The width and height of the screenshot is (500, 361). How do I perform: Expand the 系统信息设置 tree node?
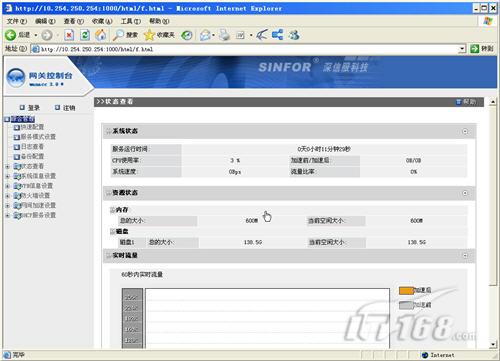[x=7, y=176]
